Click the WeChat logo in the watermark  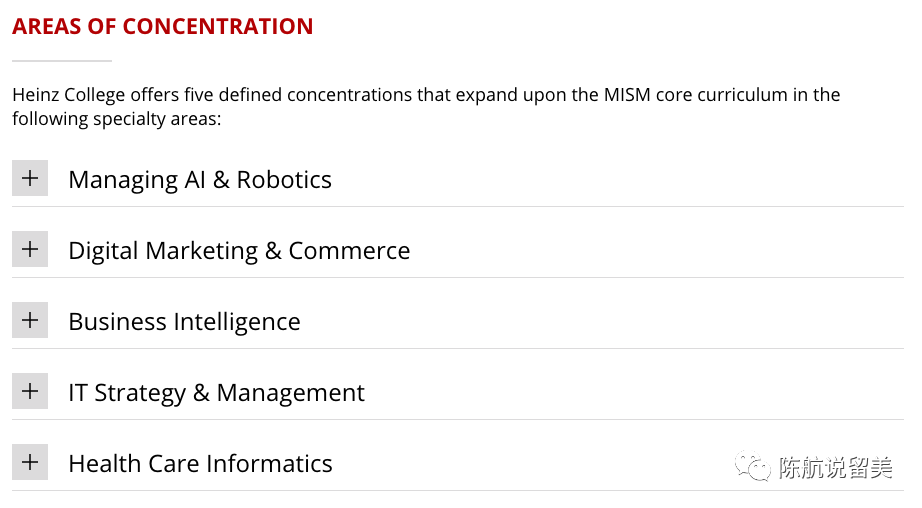[x=753, y=467]
